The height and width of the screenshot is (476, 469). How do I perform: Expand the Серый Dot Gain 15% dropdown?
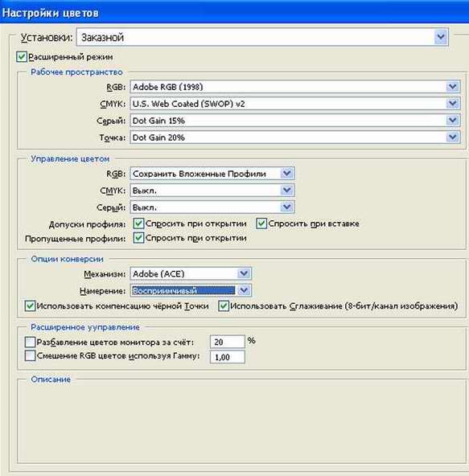click(x=453, y=121)
